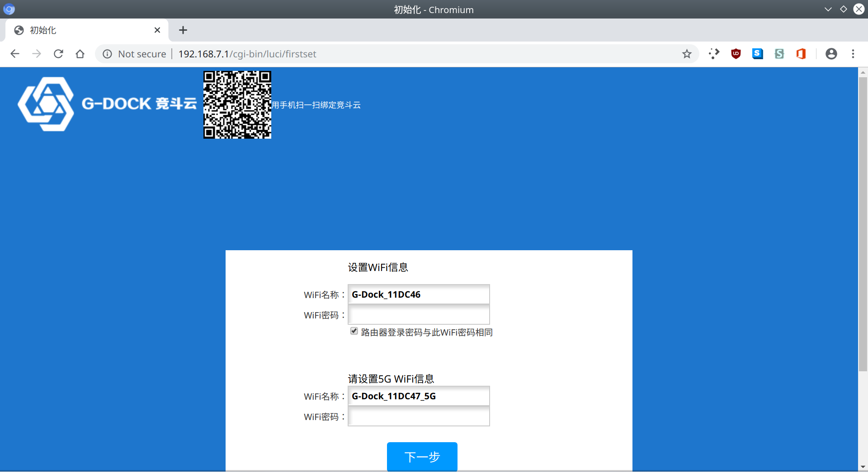Image resolution: width=868 pixels, height=472 pixels.
Task: Bookmark this page with the star icon
Action: click(687, 54)
